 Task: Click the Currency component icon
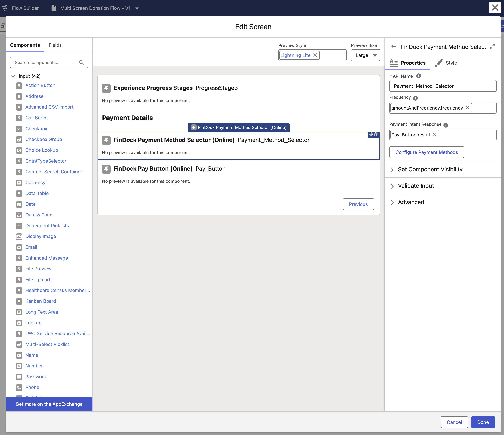point(19,183)
